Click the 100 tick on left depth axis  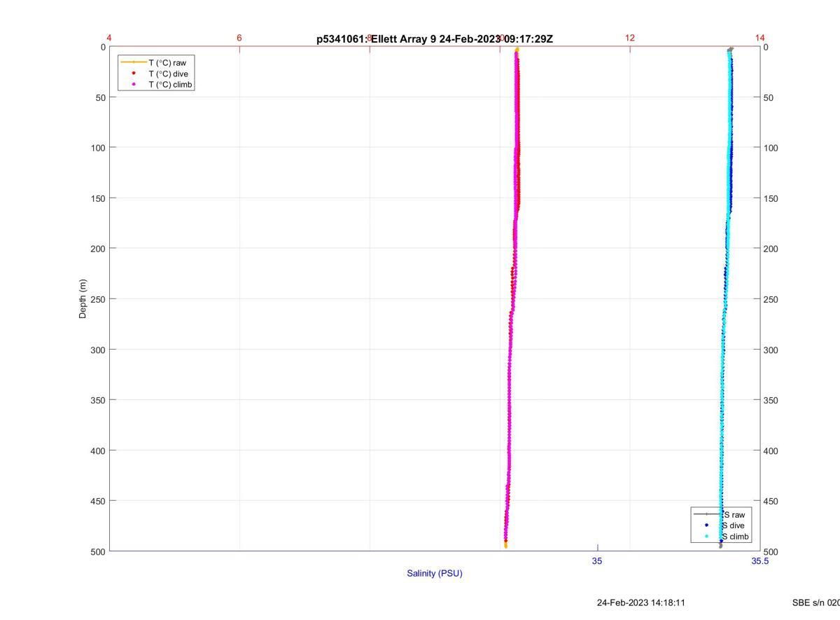tap(98, 148)
